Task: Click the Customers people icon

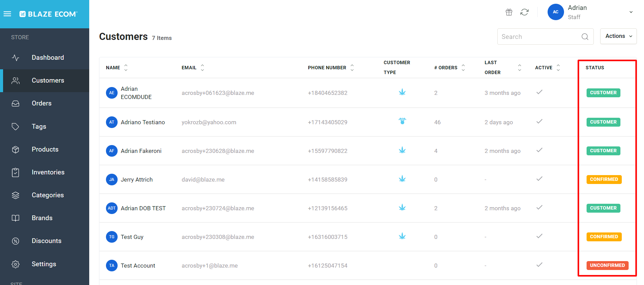Action: pyautogui.click(x=15, y=81)
